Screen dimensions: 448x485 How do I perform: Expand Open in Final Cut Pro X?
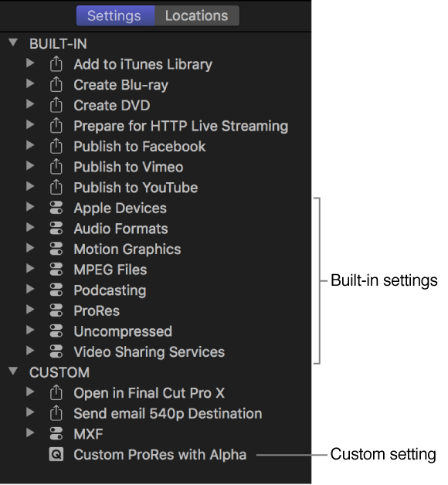coord(30,392)
